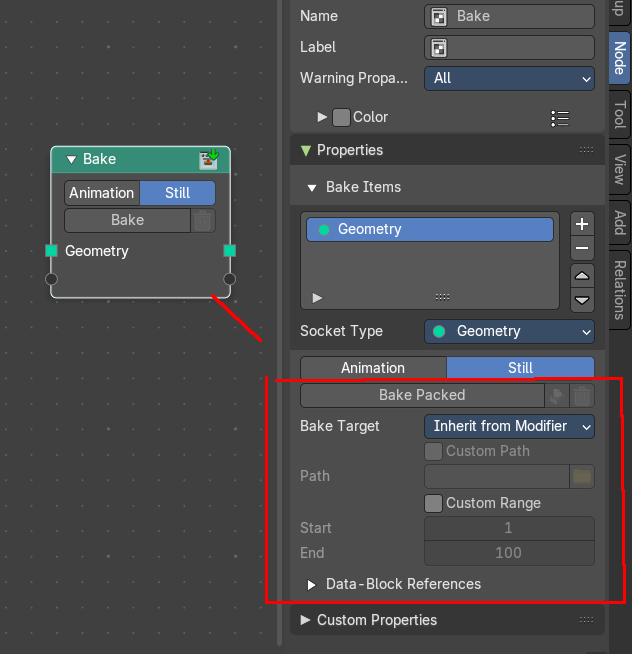Click the Bake Packed button
The image size is (632, 654).
tap(422, 395)
